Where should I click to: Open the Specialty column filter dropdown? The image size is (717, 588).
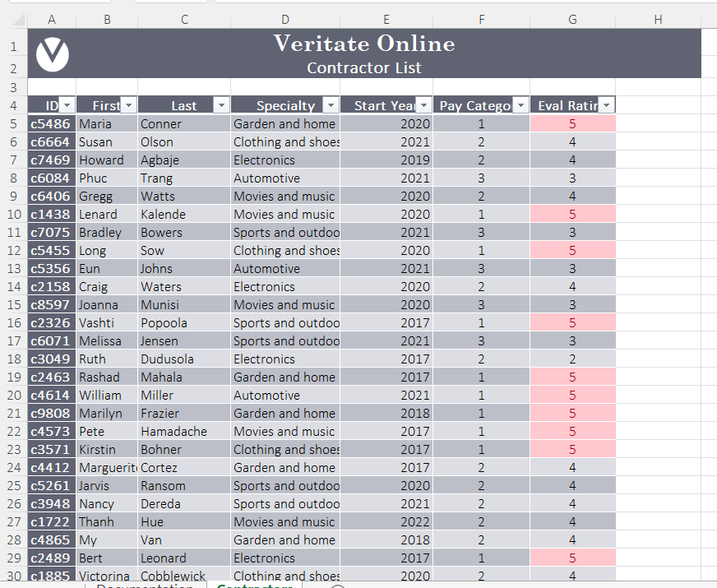click(331, 105)
